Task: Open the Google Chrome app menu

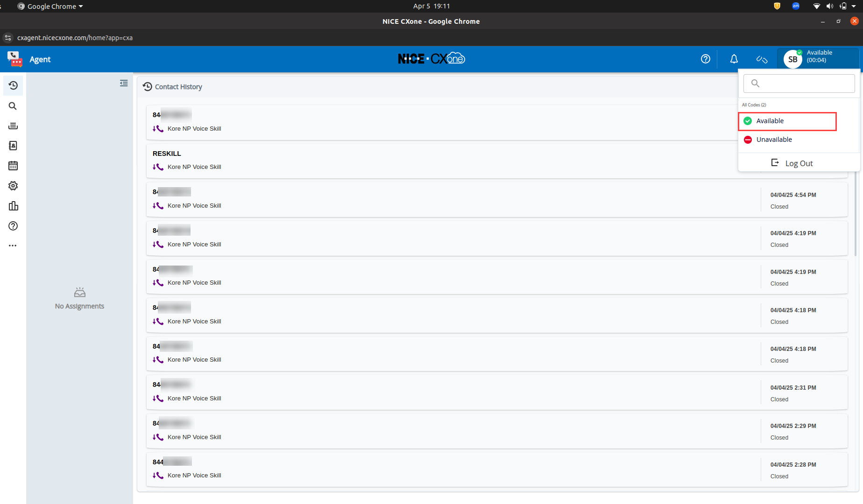Action: (50, 6)
